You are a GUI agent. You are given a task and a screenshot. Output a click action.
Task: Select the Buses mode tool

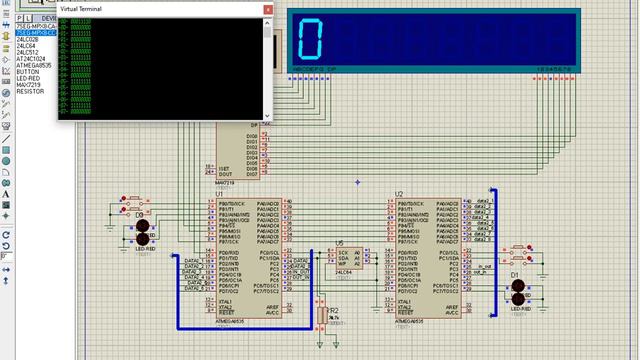[6, 25]
